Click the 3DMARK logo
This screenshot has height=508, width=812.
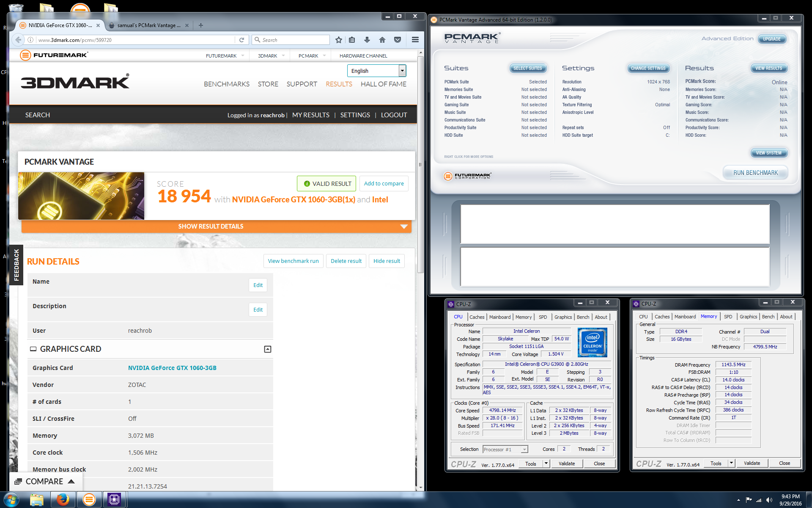point(75,82)
